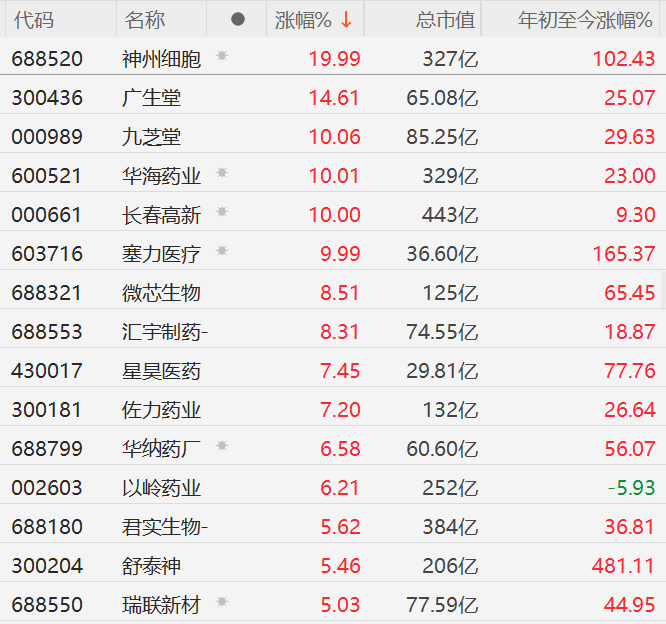The height and width of the screenshot is (624, 666).
Task: Click star marker next to 华海药业
Action: 222,172
